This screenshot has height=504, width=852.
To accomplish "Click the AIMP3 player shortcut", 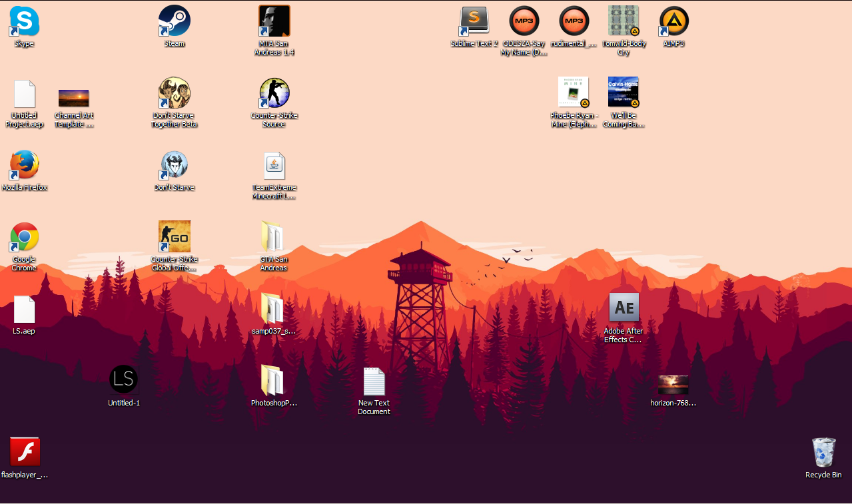I will (x=673, y=21).
